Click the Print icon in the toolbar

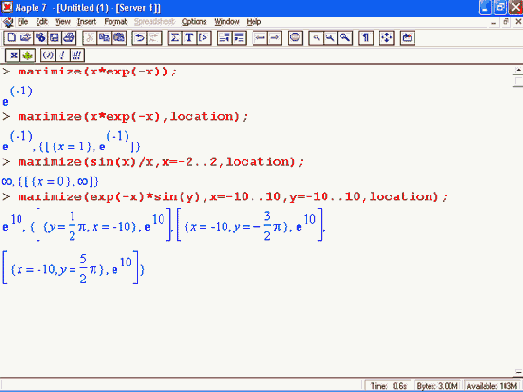tap(69, 38)
